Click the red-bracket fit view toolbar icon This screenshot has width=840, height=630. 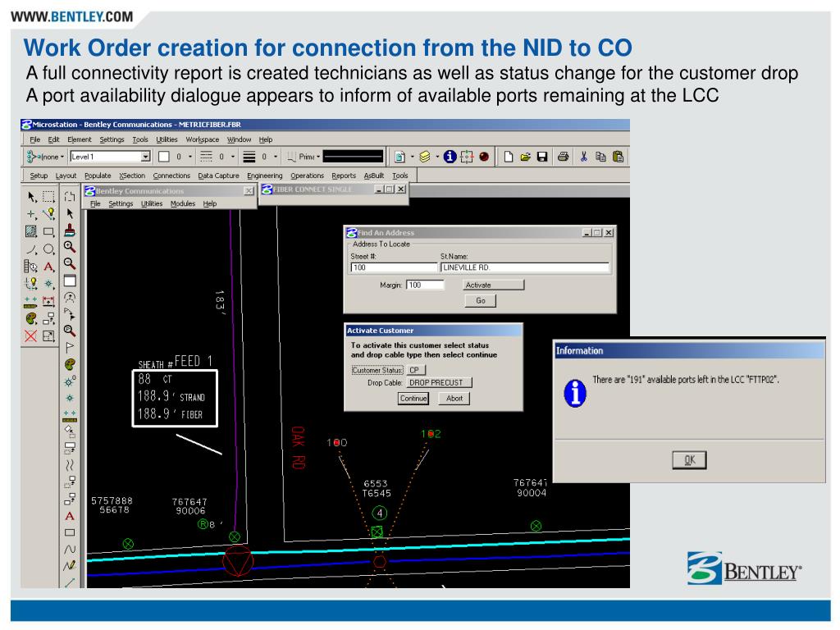pos(467,157)
